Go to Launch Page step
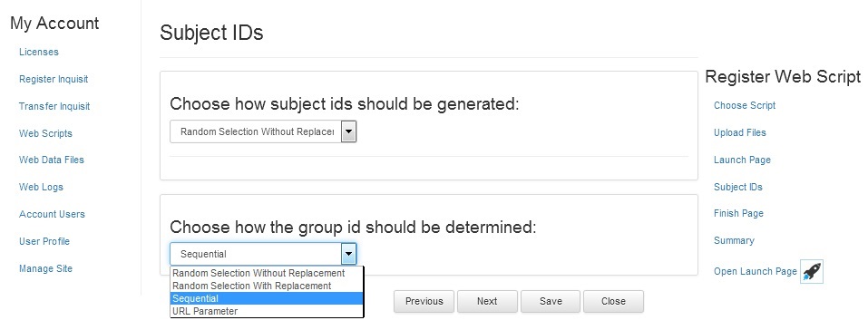868x330 pixels. click(742, 160)
